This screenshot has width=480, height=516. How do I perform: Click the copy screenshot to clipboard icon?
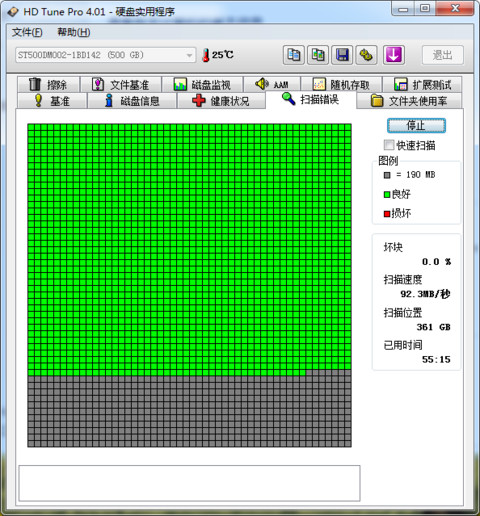[x=318, y=55]
